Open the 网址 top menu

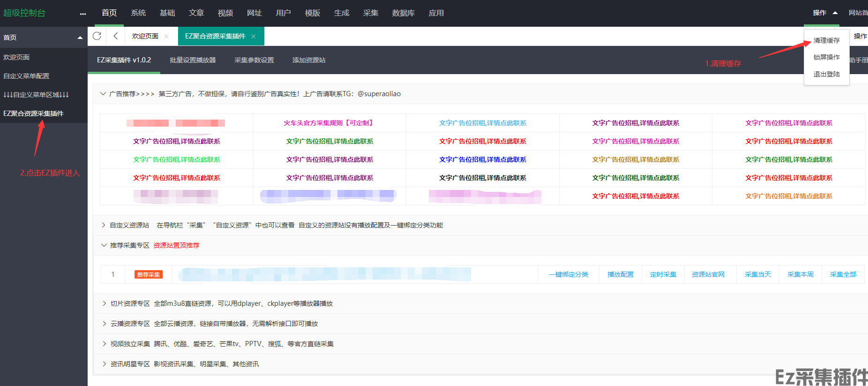click(254, 13)
